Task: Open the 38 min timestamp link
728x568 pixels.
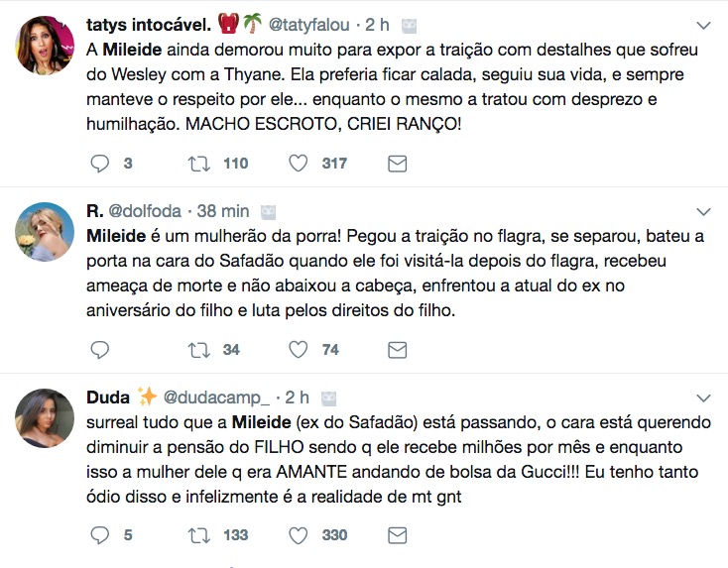Action: (222, 211)
